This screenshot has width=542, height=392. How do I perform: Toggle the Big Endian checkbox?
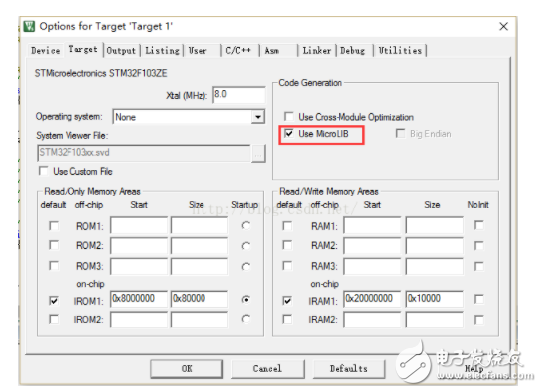click(400, 133)
